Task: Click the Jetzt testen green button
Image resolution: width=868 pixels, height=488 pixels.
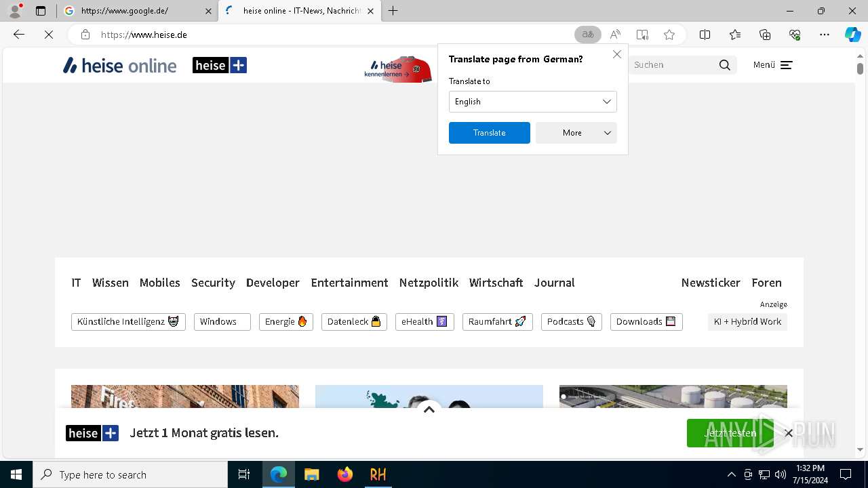Action: (x=730, y=433)
